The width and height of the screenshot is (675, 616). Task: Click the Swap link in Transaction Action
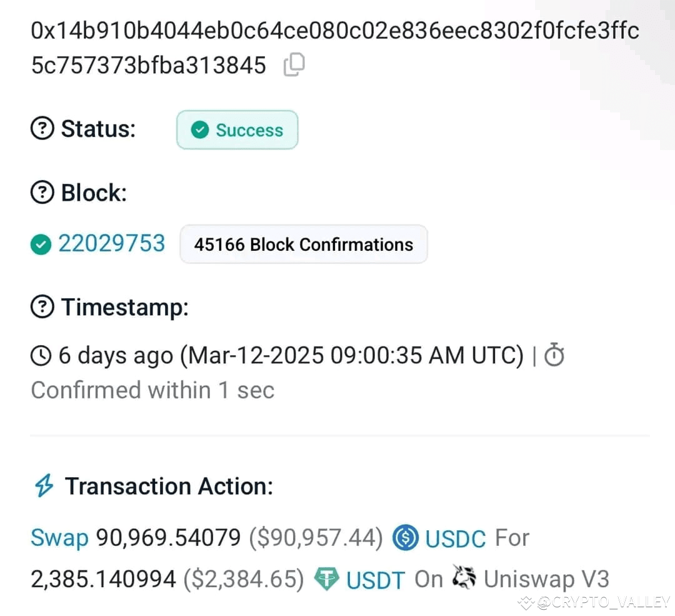[x=58, y=537]
